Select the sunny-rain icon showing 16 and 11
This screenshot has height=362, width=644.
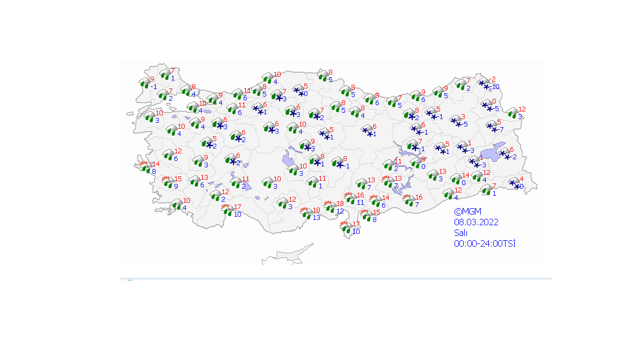click(x=350, y=199)
